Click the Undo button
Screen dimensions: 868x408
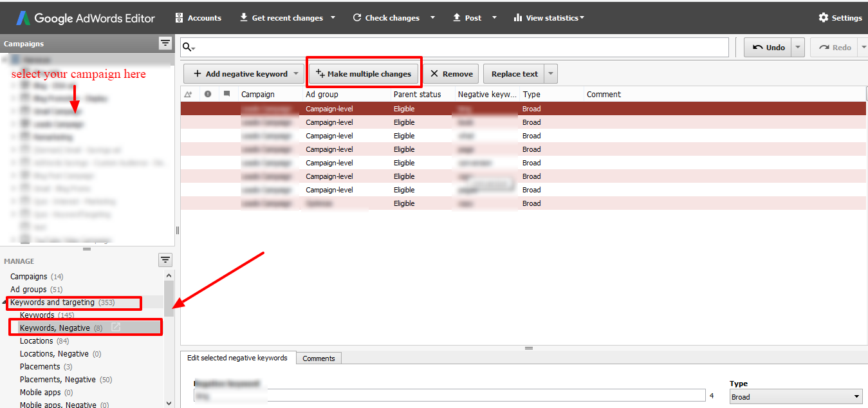[767, 48]
